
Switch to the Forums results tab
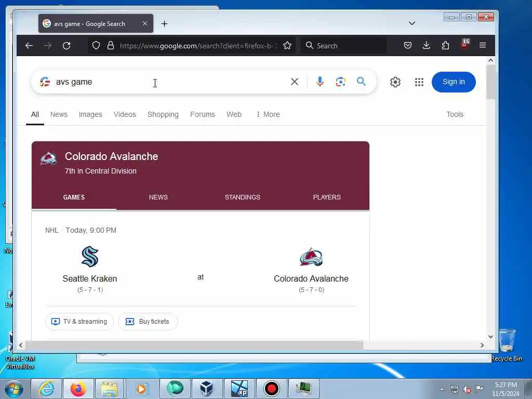[x=203, y=114]
